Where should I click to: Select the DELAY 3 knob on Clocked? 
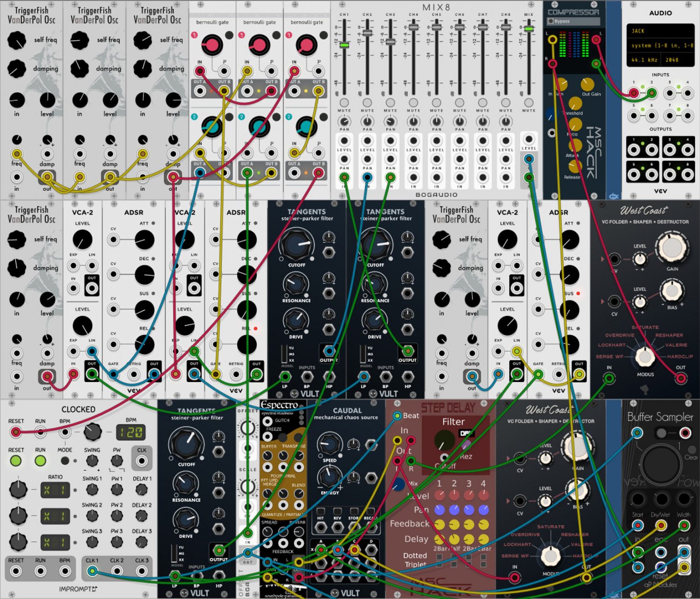(x=141, y=542)
